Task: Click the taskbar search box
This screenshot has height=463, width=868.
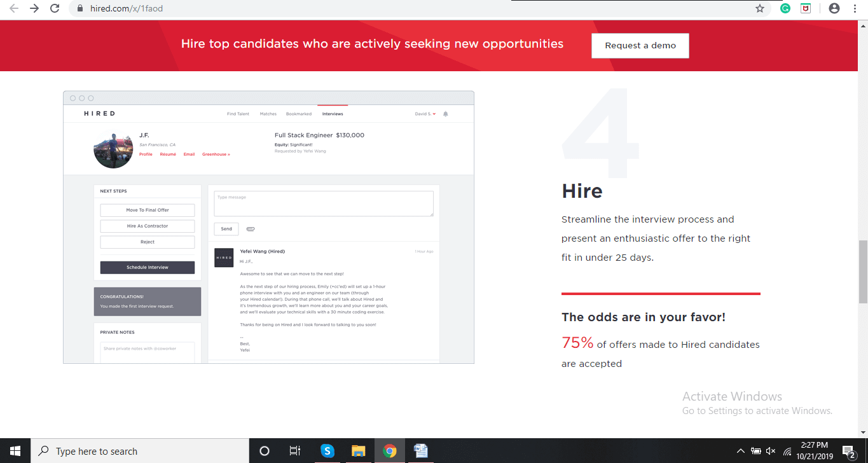Action: pos(140,451)
